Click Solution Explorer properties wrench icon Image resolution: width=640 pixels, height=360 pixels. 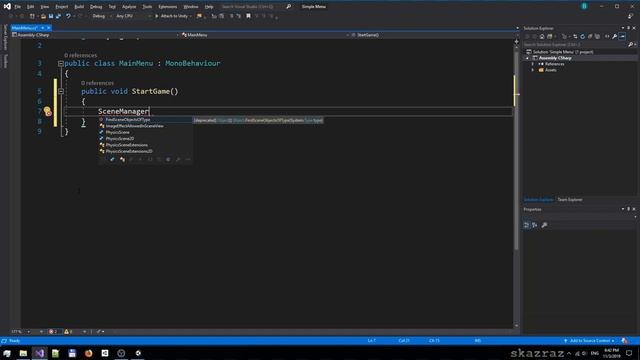click(x=615, y=36)
